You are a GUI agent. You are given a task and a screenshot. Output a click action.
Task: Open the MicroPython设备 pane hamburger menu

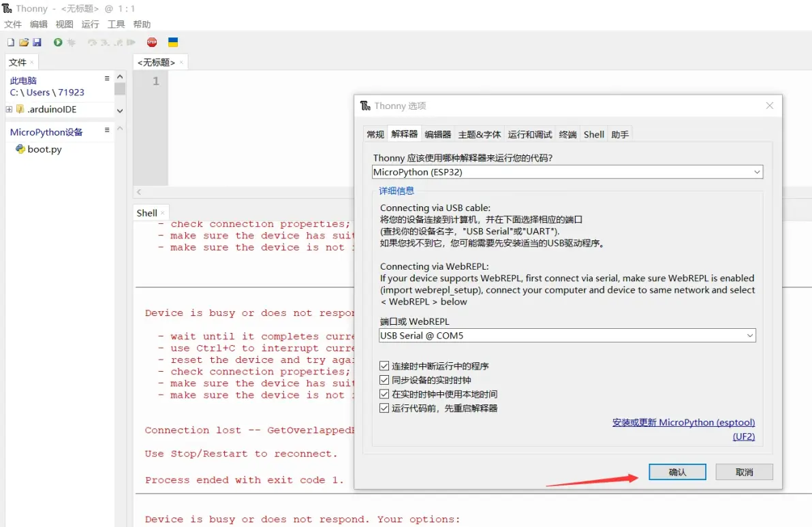(107, 130)
